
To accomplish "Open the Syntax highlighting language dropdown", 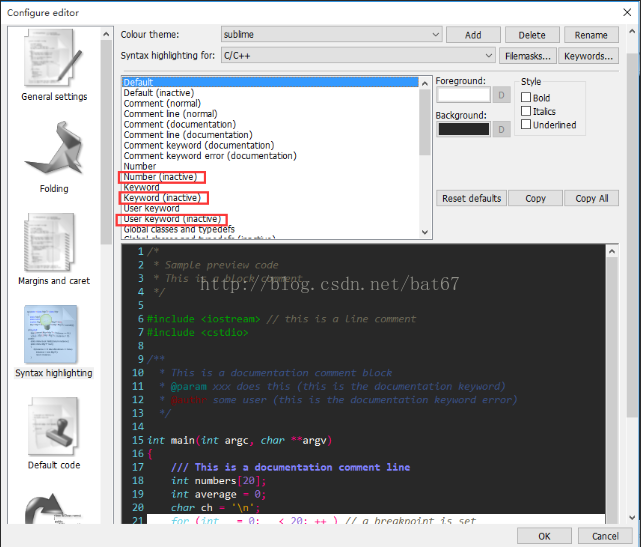I will click(358, 55).
